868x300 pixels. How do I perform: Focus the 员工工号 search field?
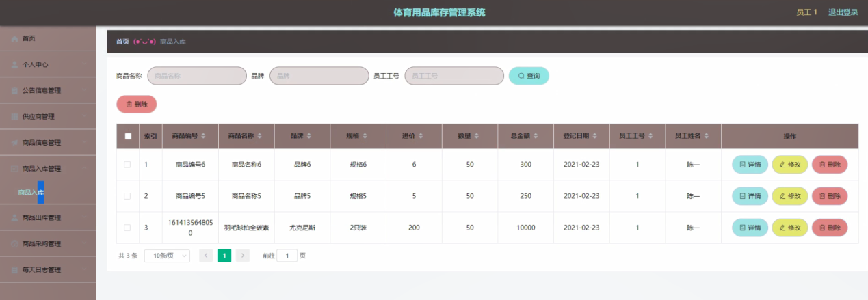click(x=454, y=76)
